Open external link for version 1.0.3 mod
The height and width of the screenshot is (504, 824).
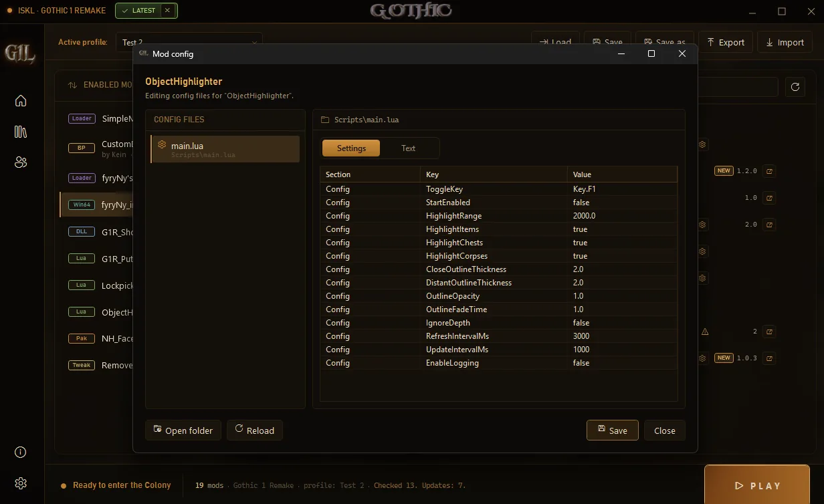tap(770, 358)
